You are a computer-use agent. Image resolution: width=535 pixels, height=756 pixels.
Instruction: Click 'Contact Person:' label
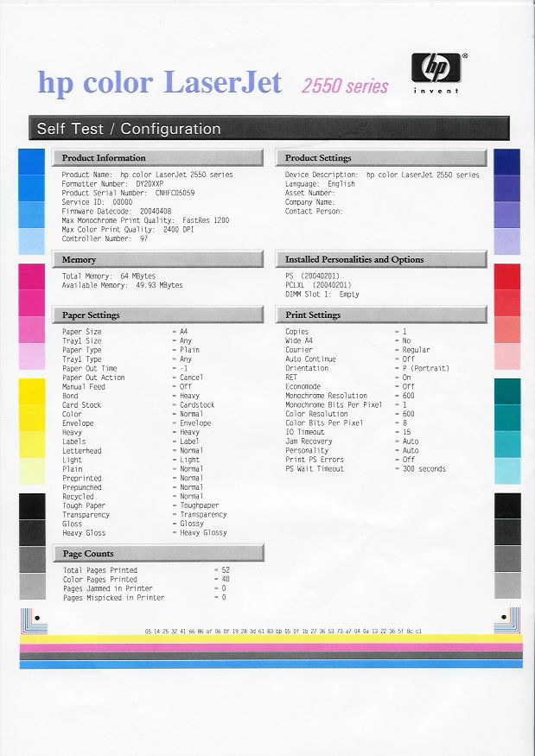(314, 211)
